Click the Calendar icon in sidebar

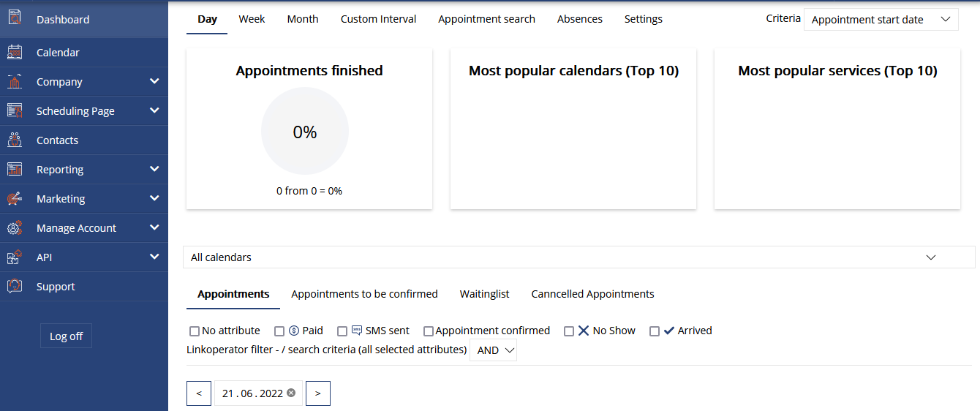pyautogui.click(x=15, y=53)
